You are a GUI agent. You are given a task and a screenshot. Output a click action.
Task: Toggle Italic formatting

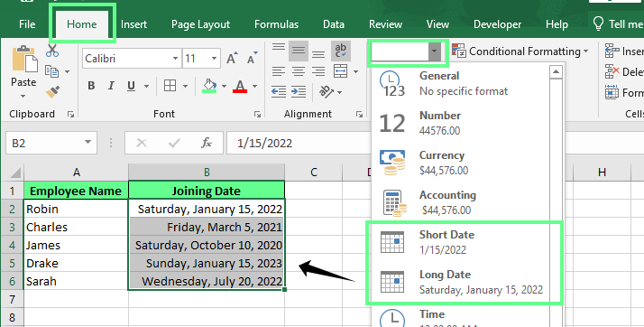[x=111, y=86]
